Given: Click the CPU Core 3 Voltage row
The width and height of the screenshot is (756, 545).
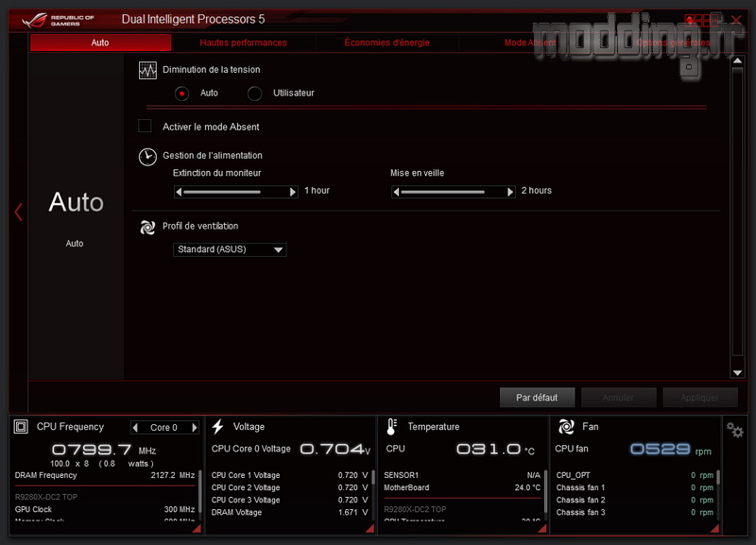Looking at the screenshot, I should 289,501.
